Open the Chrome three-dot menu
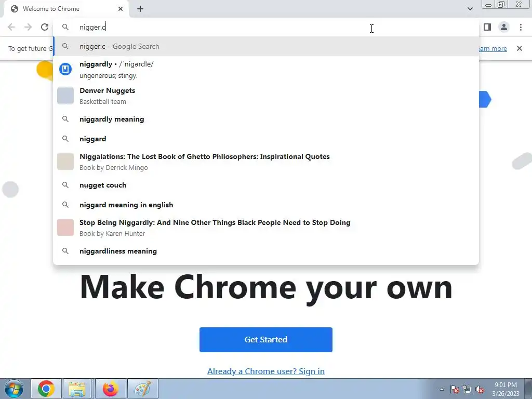 521,27
